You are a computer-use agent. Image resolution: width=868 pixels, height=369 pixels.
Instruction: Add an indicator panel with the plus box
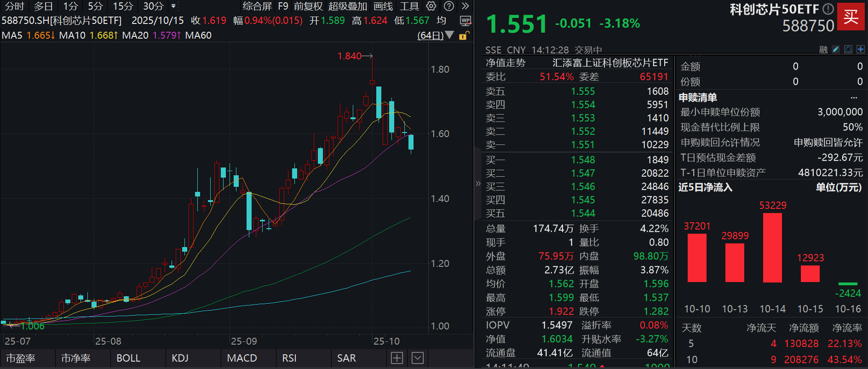(397, 358)
